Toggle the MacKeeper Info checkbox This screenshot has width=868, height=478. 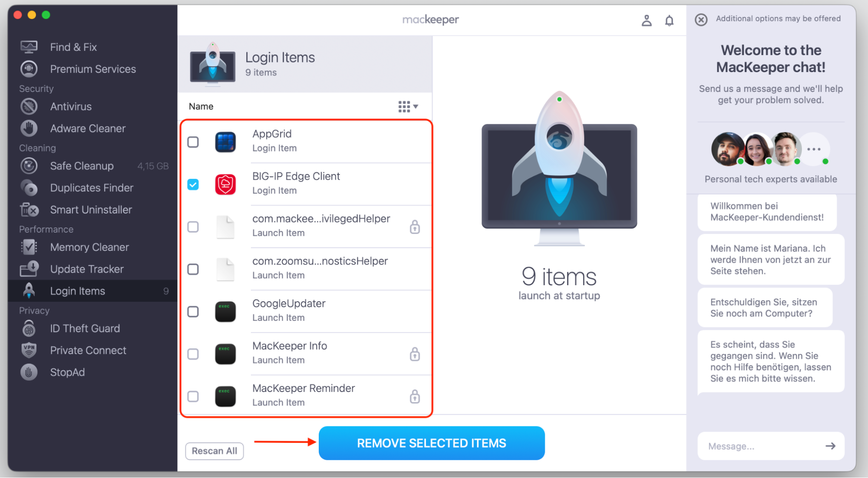click(x=193, y=354)
